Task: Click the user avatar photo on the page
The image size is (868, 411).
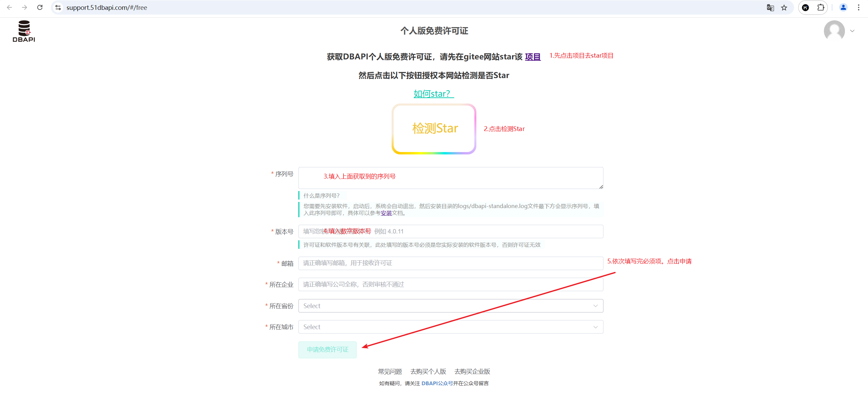Action: 835,31
